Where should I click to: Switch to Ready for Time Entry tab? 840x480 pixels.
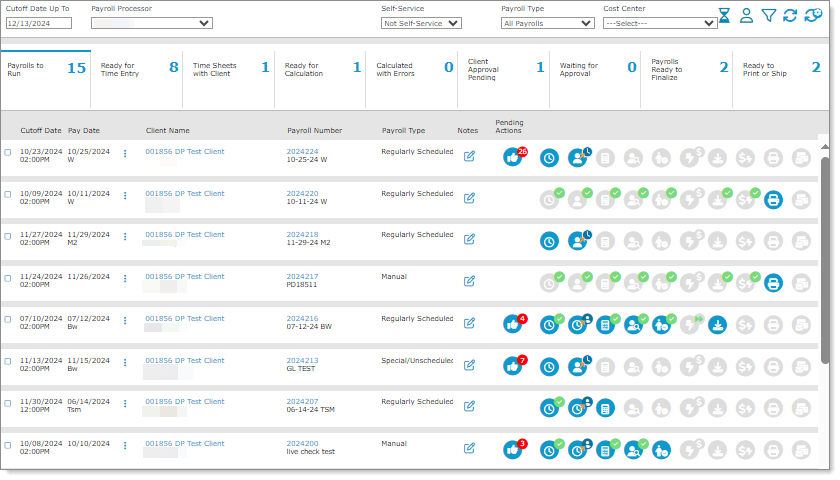click(137, 79)
